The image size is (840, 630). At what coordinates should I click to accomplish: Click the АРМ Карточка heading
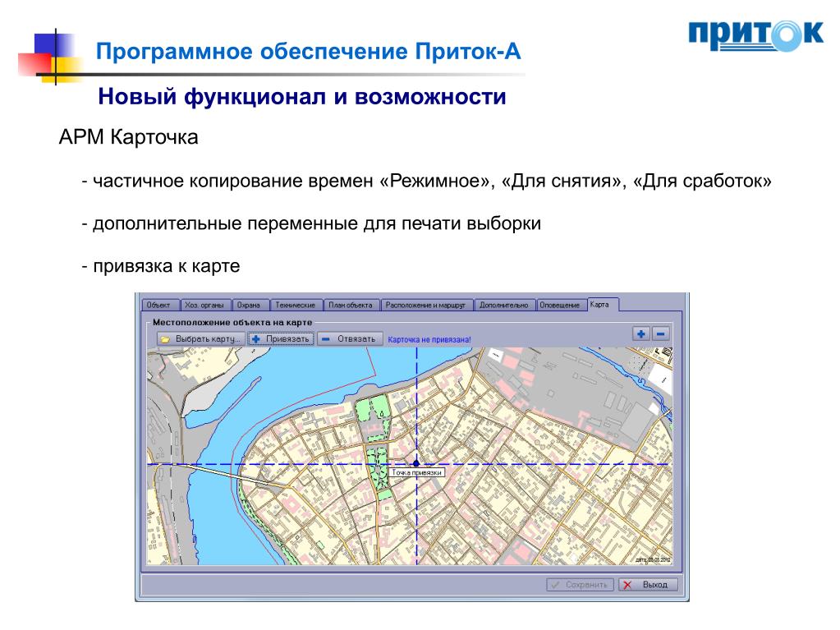pyautogui.click(x=129, y=137)
